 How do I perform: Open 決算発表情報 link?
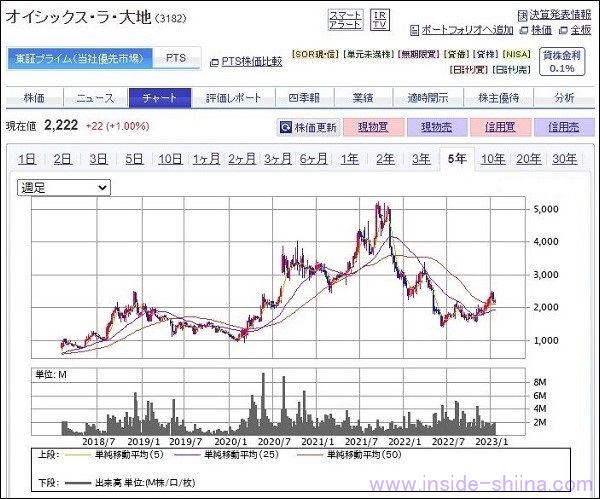(560, 15)
